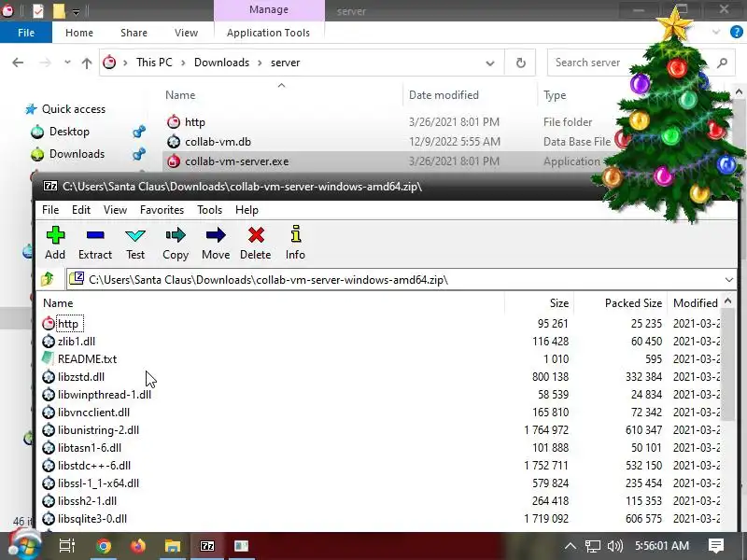Select Quick access in navigation pane
The height and width of the screenshot is (560, 747).
tap(74, 109)
